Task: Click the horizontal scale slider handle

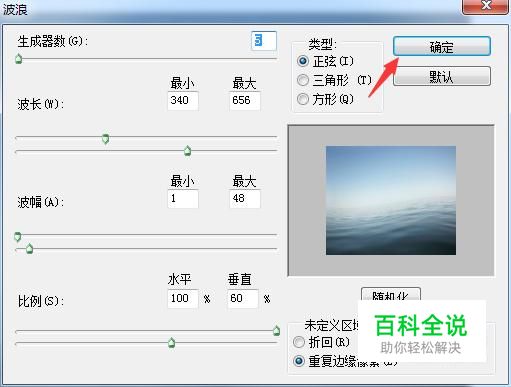Action: 276,330
